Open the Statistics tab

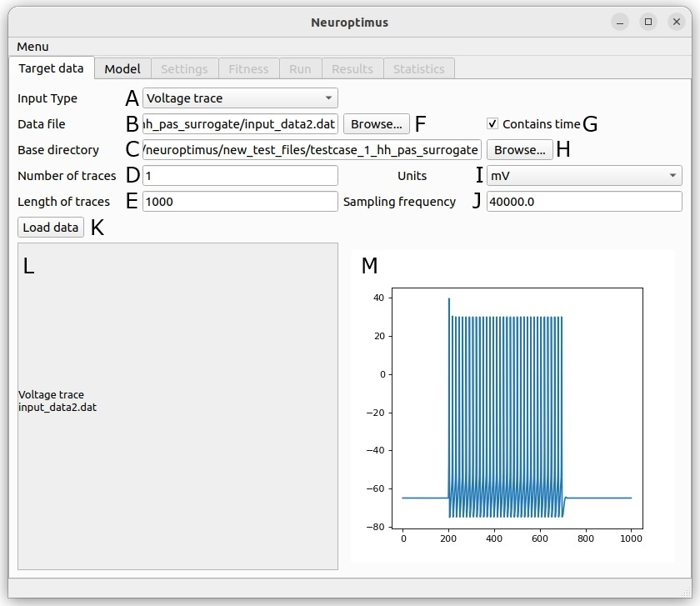pos(418,69)
